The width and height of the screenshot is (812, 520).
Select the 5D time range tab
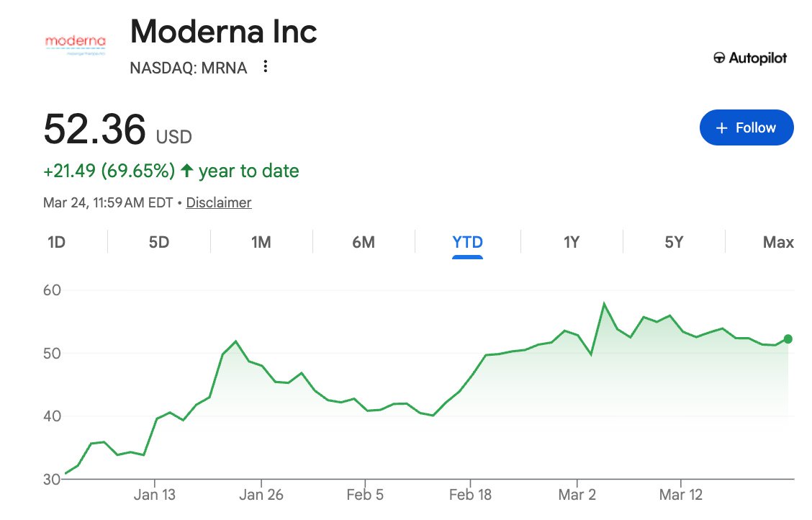click(159, 242)
